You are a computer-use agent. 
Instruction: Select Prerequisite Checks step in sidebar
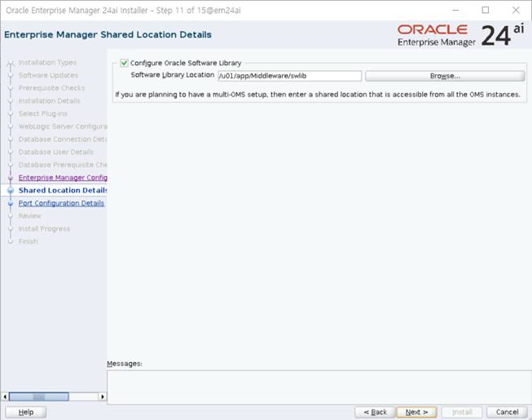51,88
